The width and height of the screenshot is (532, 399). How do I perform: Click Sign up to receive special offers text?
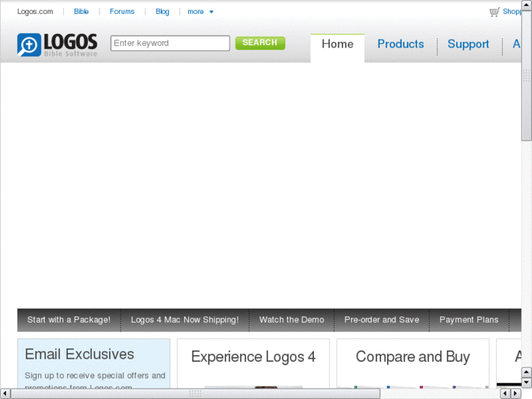click(95, 376)
